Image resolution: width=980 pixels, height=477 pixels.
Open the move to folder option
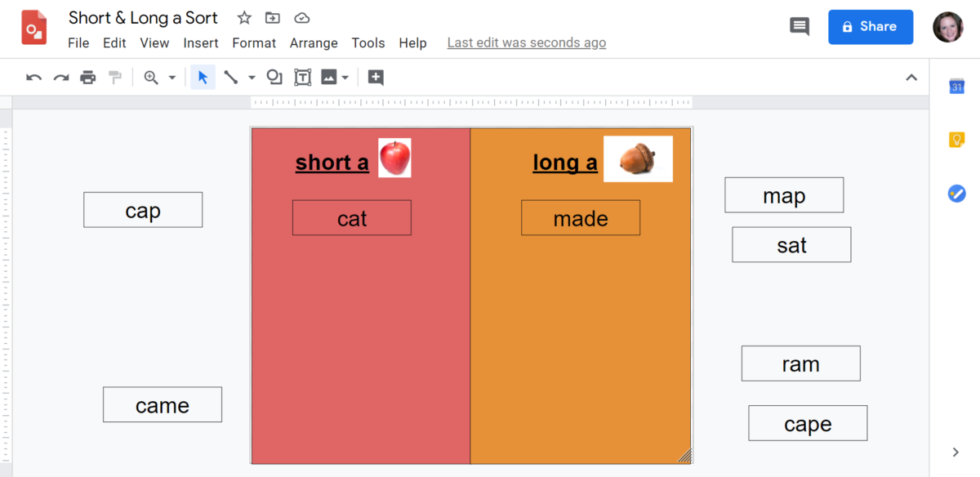[273, 18]
